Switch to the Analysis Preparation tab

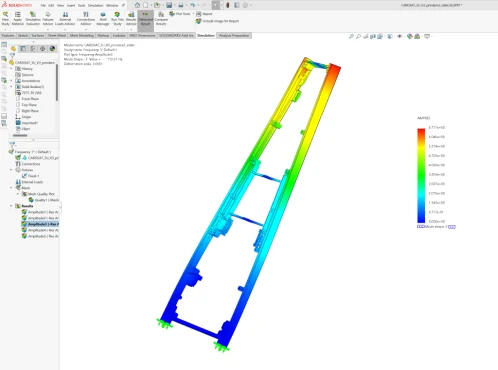(234, 35)
